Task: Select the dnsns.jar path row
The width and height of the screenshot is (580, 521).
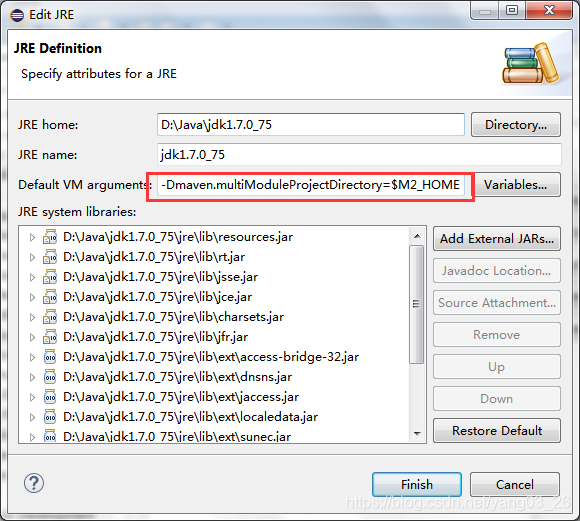Action: point(178,377)
